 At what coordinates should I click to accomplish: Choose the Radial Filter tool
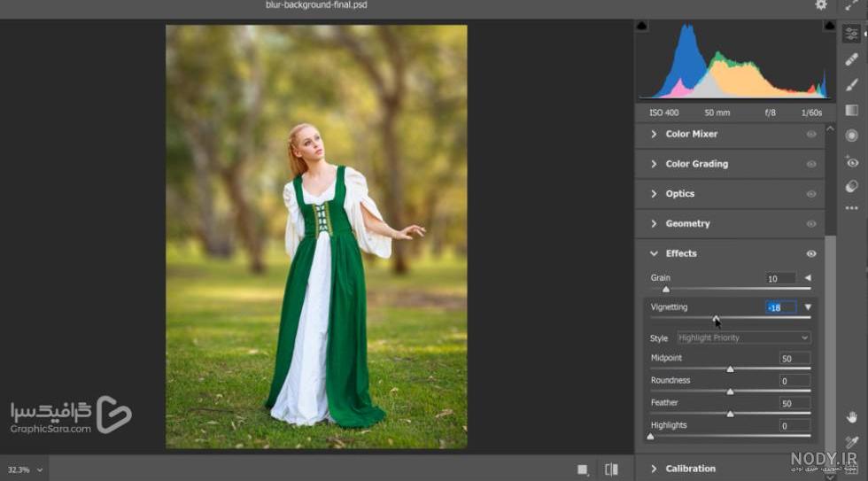[x=851, y=136]
